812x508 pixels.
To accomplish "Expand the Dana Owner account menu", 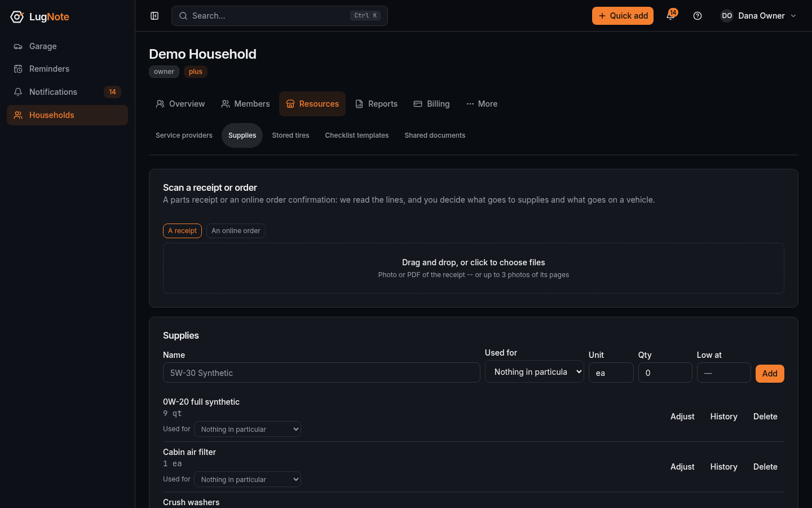I will (759, 16).
